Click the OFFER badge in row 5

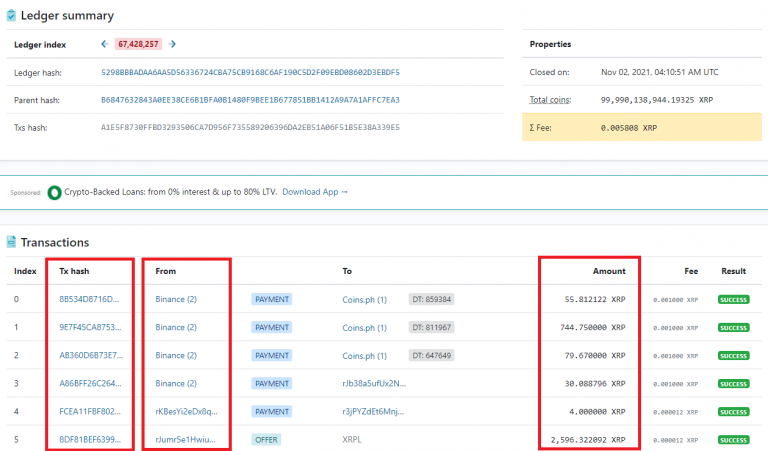click(x=266, y=439)
